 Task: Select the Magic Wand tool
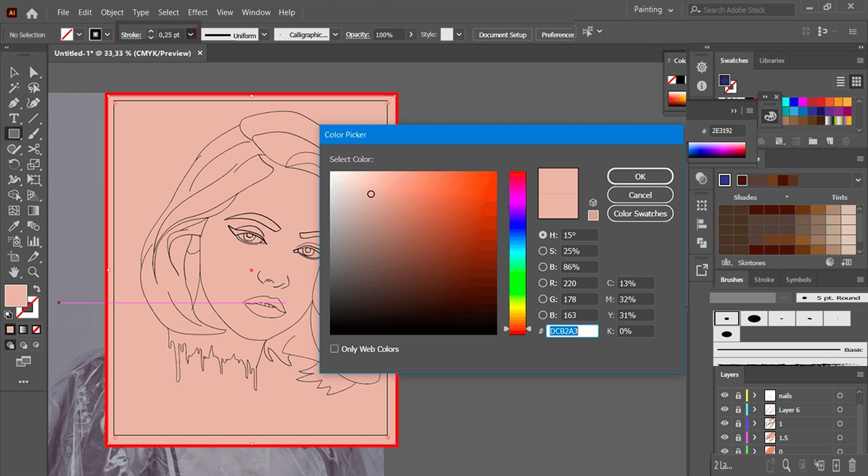(x=14, y=87)
